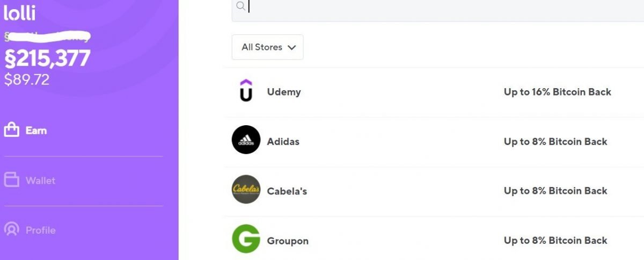Click the Profile person icon

coord(12,229)
